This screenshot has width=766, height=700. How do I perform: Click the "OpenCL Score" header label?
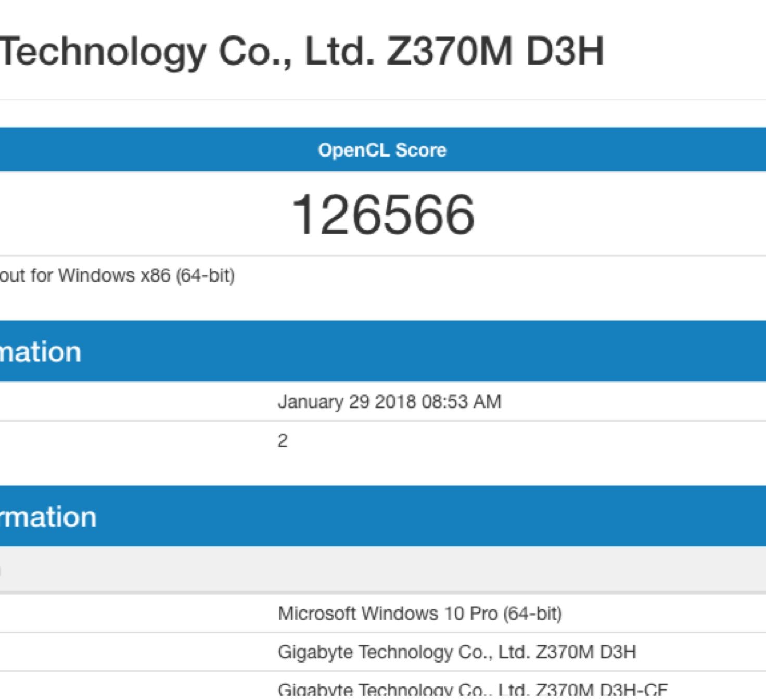(382, 150)
